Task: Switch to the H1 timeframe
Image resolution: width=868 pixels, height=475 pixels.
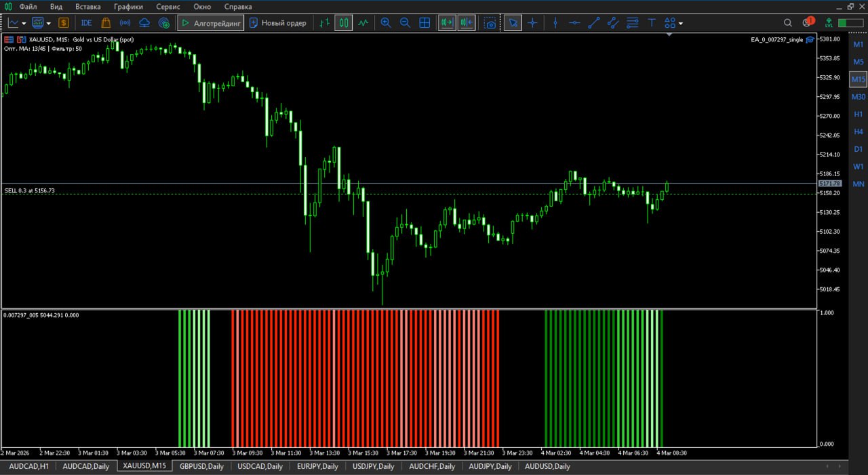Action: 858,114
